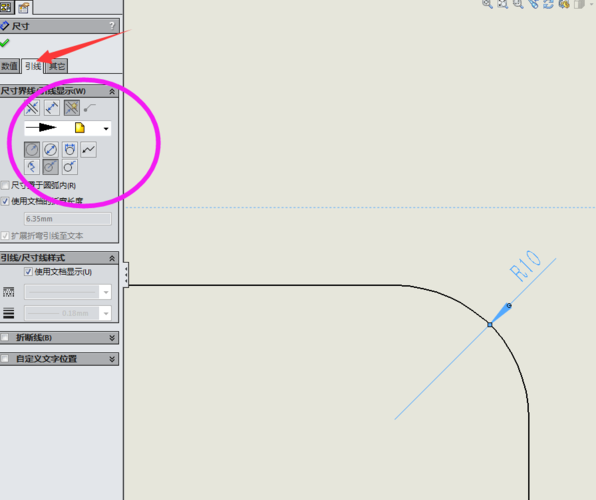Switch to the 数值 tab
The width and height of the screenshot is (596, 500).
(x=10, y=66)
